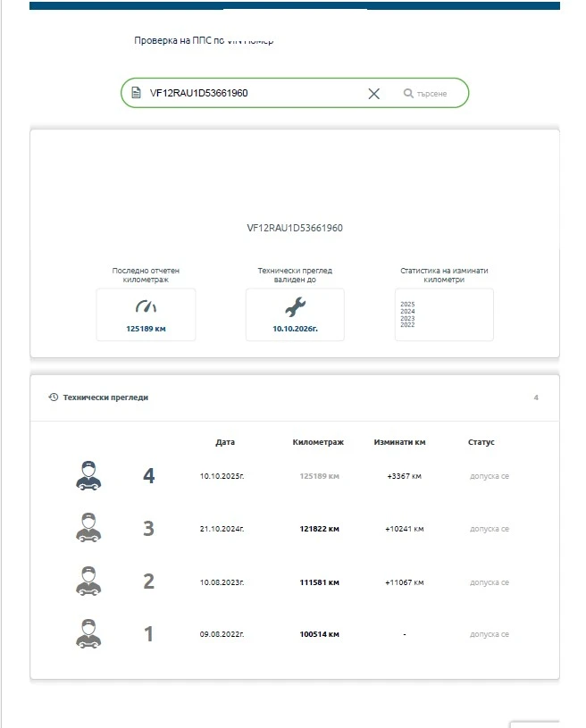Screen dimensions: 586x728
Task: Select year 2022 in mileage statistics
Action: (408, 325)
